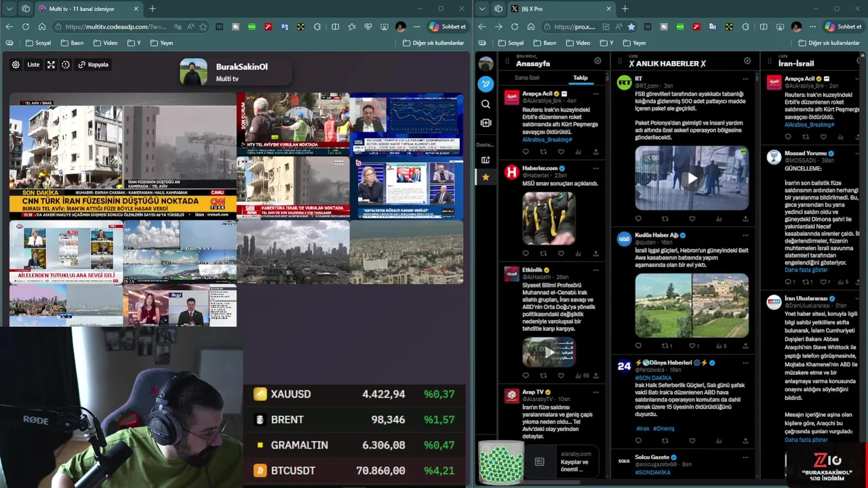Viewport: 868px width, 488px height.
Task: Select Sana özel tab in Anasayfa column
Action: [x=527, y=77]
